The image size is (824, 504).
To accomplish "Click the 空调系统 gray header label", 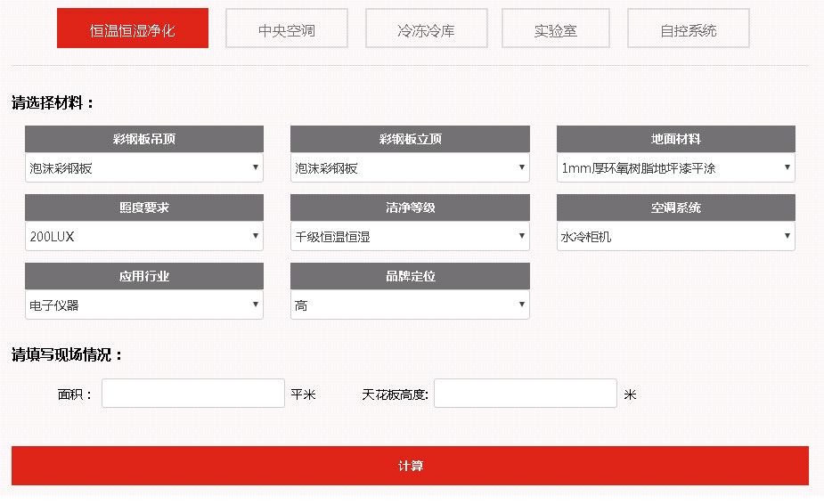I will 675,207.
